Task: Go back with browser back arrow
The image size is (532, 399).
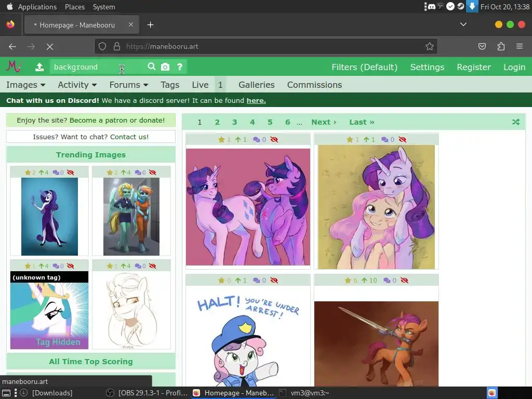Action: click(12, 46)
